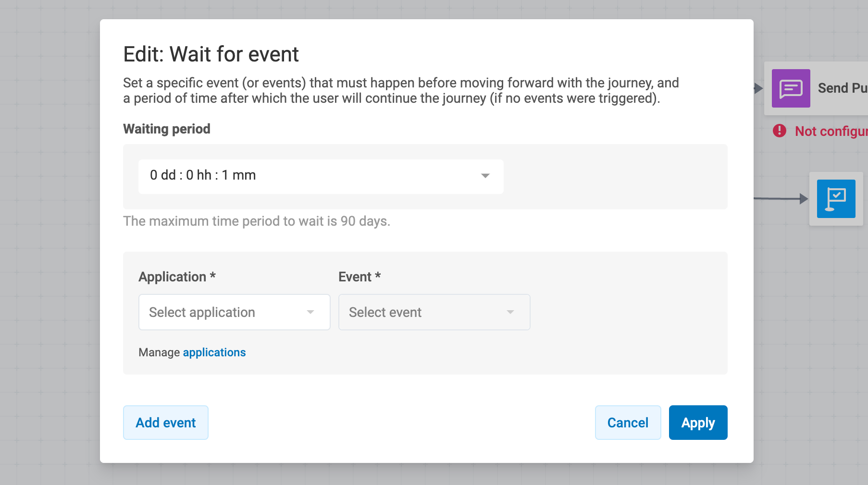
Task: Click the Event field label
Action: pyautogui.click(x=360, y=277)
